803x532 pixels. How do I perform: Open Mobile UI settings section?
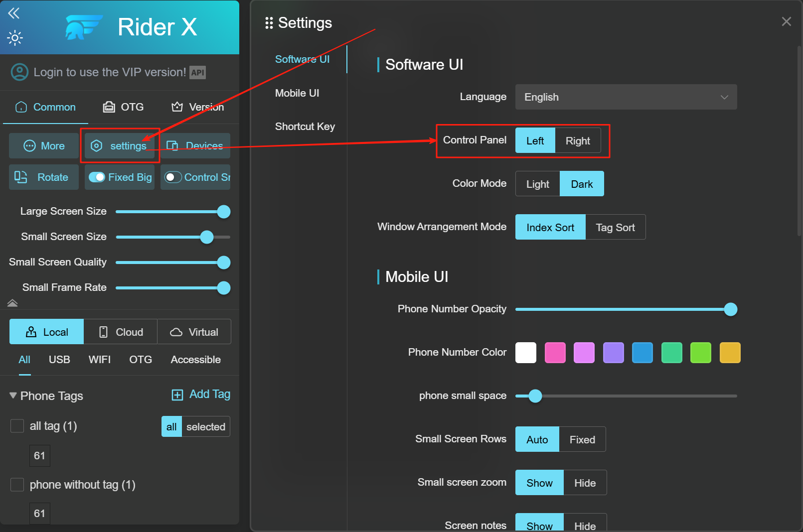point(297,93)
